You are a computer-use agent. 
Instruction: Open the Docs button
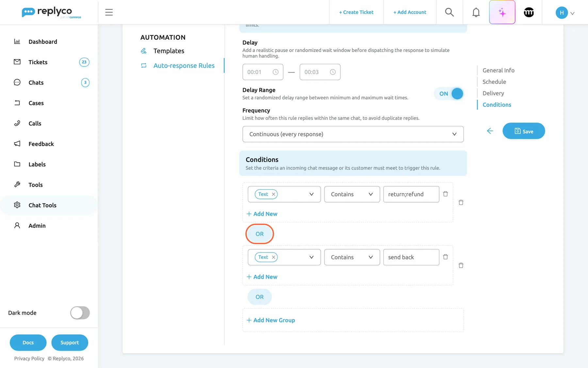click(x=28, y=342)
